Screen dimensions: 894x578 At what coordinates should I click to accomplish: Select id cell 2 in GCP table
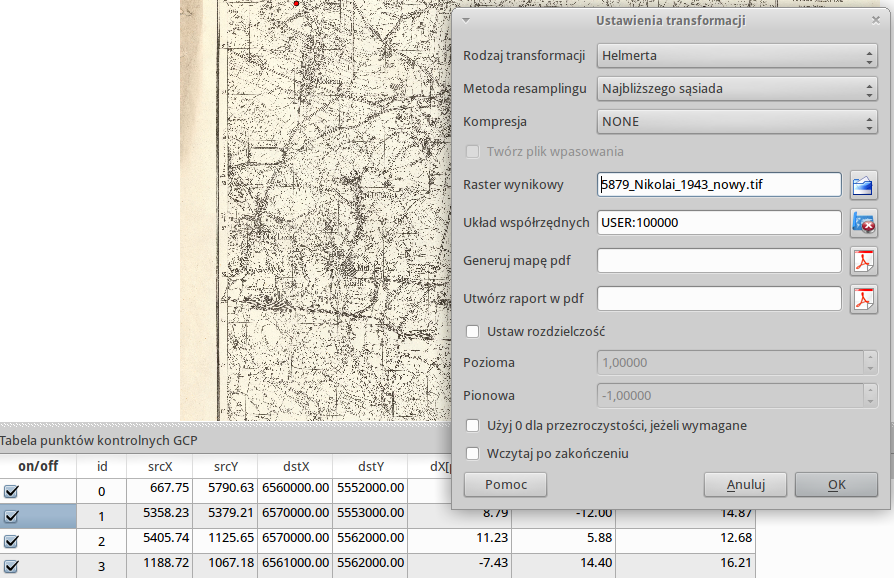tap(101, 541)
